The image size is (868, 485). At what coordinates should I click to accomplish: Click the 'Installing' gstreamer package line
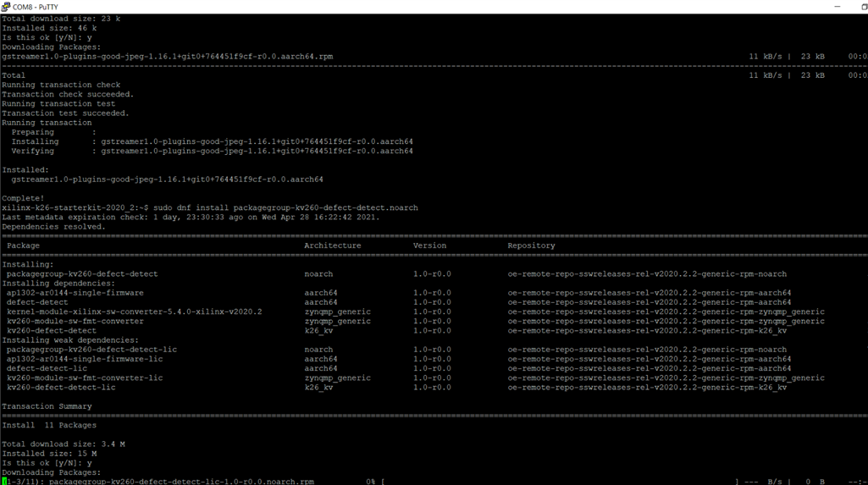[x=212, y=141]
